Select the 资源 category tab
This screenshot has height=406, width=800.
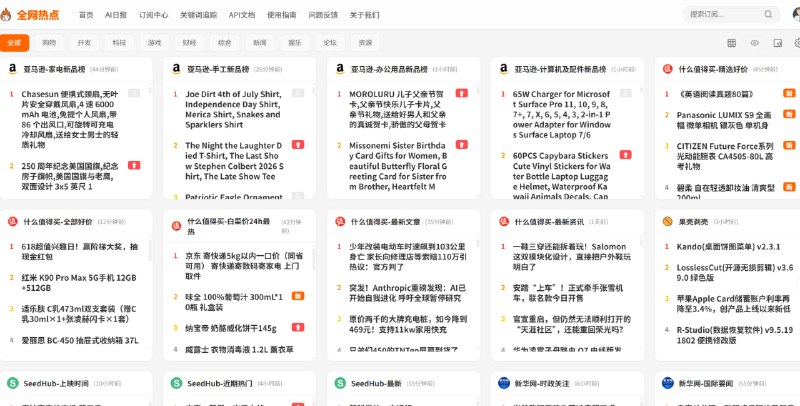click(x=365, y=43)
